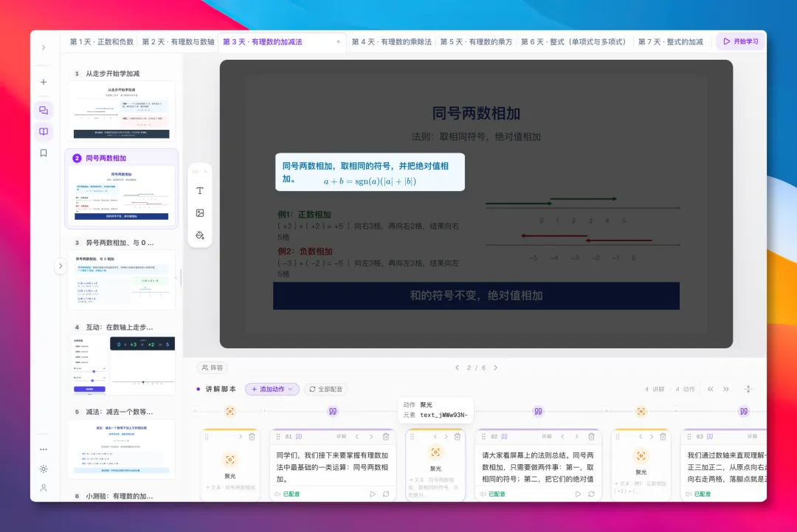Select the image tool in the floating toolbar

click(x=200, y=213)
